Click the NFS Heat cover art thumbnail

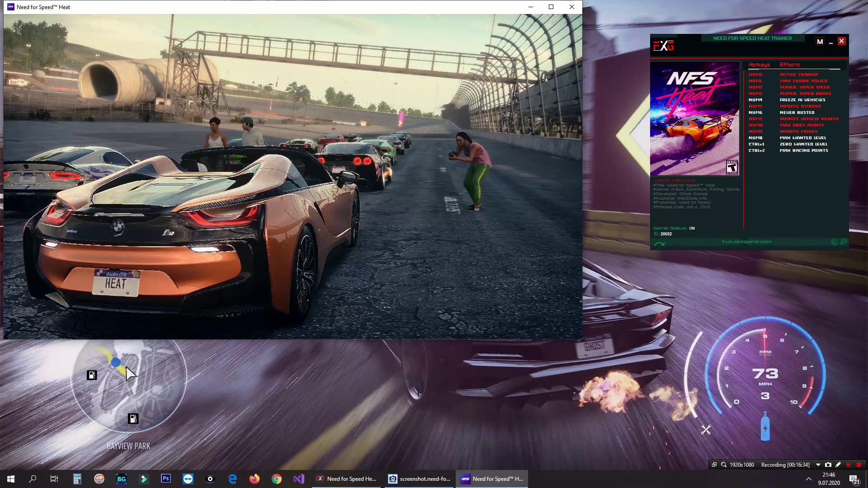point(694,119)
